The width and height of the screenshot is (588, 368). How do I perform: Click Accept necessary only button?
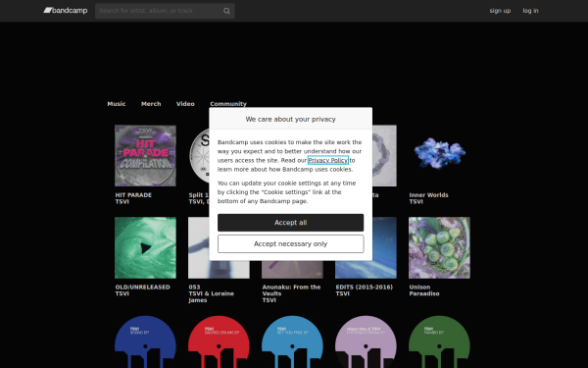pyautogui.click(x=291, y=244)
